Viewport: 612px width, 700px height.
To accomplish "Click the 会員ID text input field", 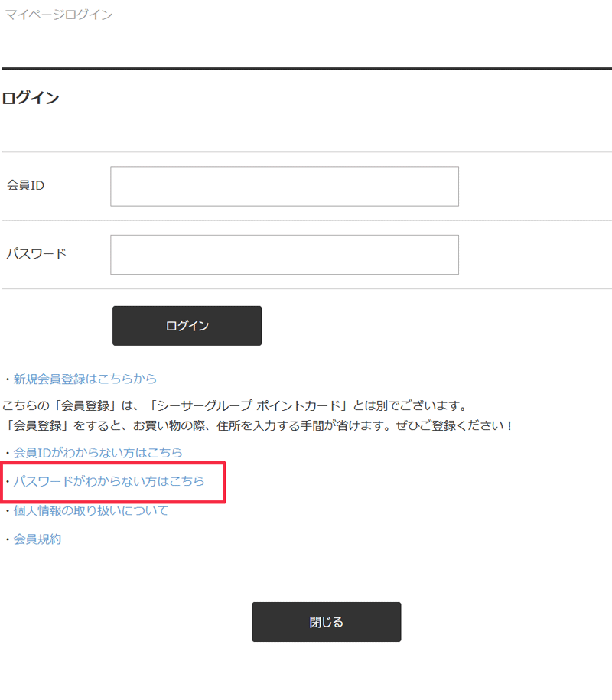I will click(284, 186).
